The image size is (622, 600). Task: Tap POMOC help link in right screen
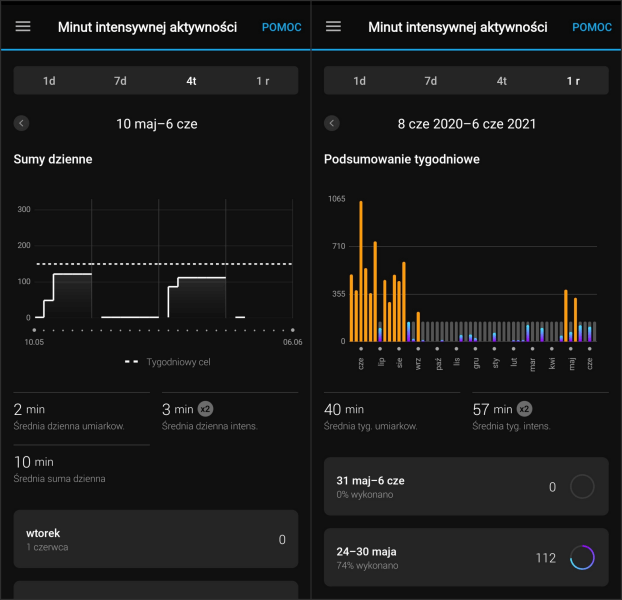[592, 27]
